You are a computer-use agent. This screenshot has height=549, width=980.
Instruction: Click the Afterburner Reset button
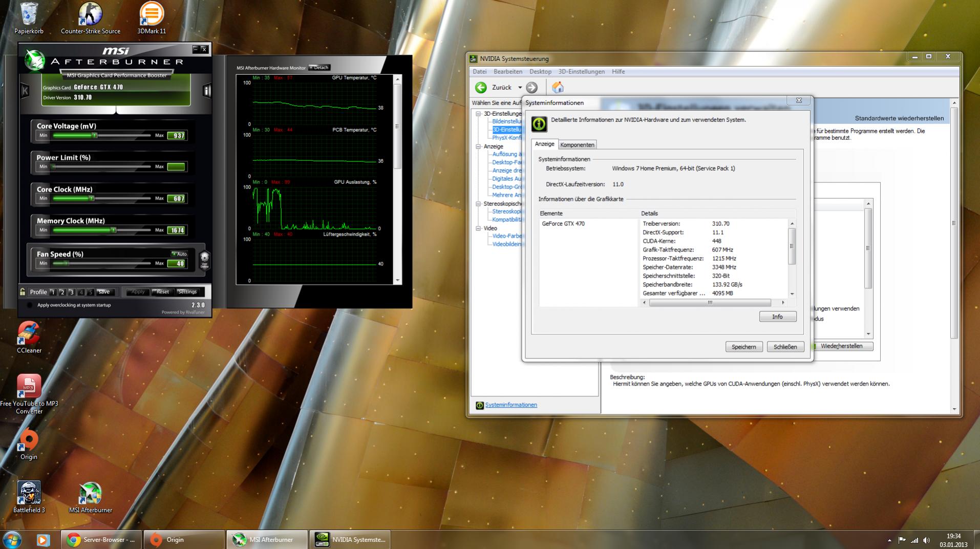click(162, 292)
